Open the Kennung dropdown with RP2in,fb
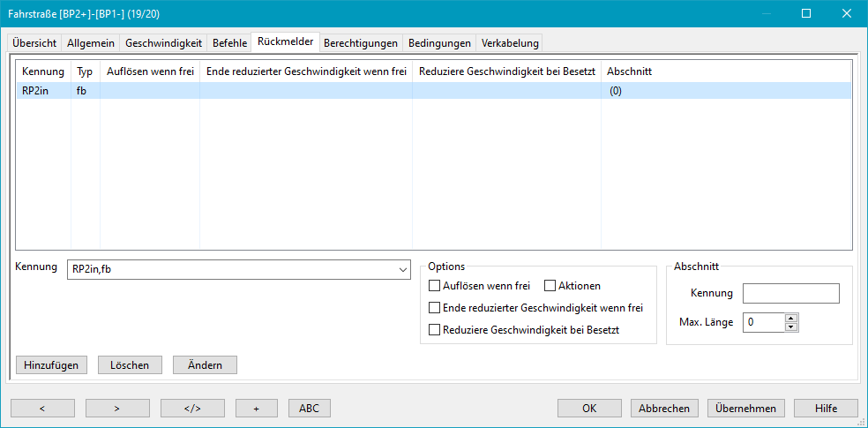868x428 pixels. [403, 269]
